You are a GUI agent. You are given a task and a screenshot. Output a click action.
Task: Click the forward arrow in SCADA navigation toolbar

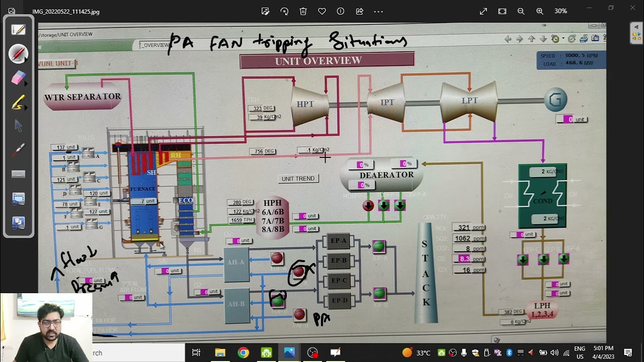(520, 39)
